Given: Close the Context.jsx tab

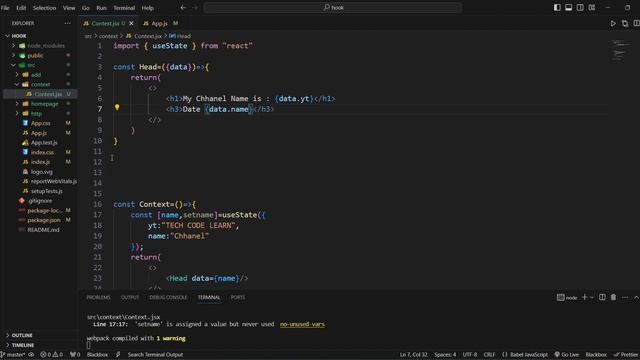Looking at the screenshot, I should pyautogui.click(x=131, y=23).
